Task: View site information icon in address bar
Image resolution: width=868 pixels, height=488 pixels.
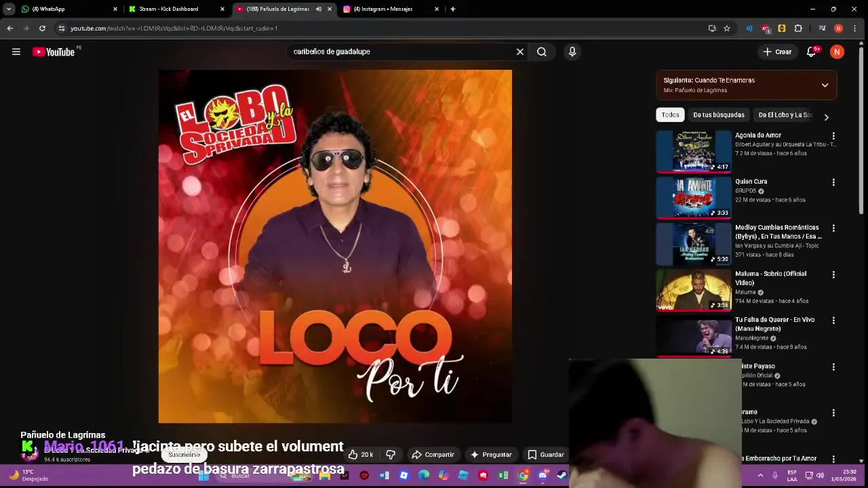Action: click(62, 28)
